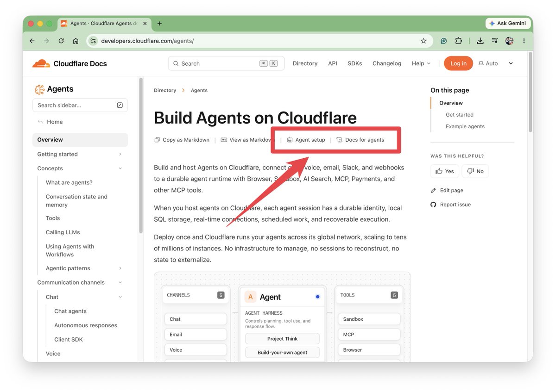Select the Agents browser tab

103,24
